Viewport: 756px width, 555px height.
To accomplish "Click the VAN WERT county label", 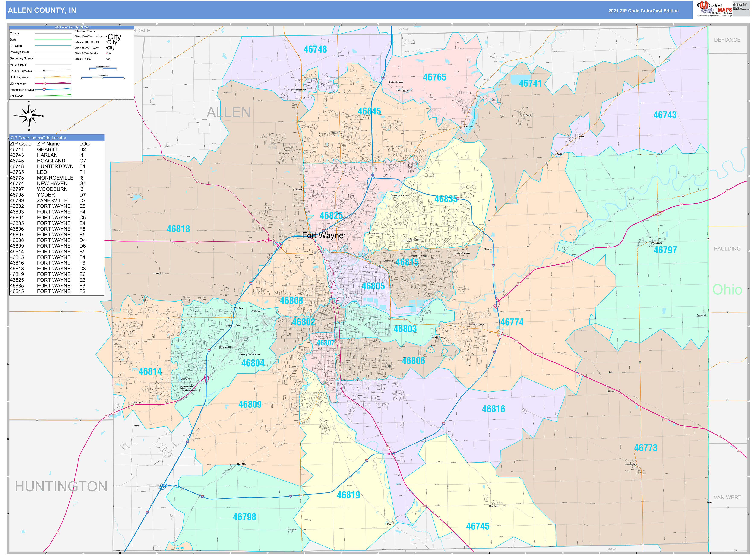I will click(727, 498).
